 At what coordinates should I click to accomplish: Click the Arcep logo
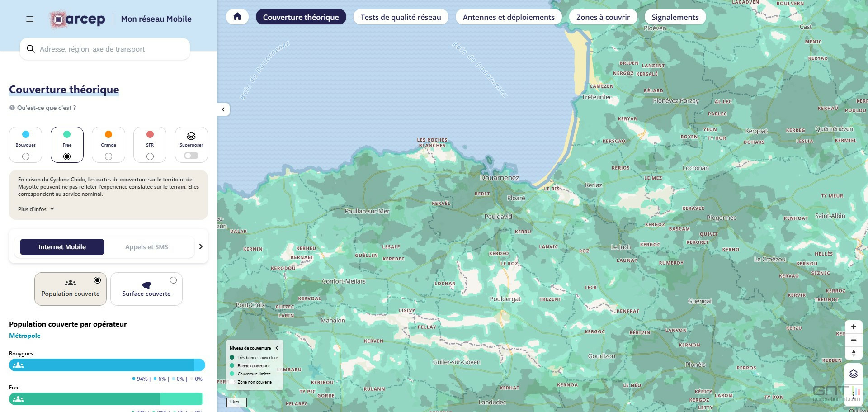pyautogui.click(x=77, y=19)
